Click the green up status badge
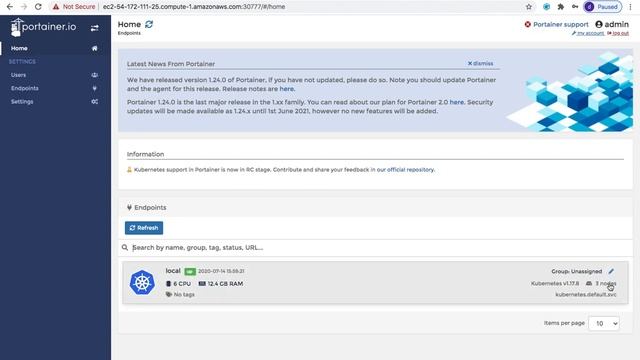 pos(190,271)
